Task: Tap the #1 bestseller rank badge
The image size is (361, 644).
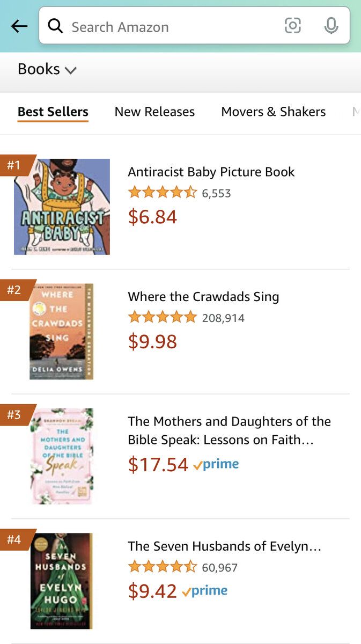Action: coord(14,165)
